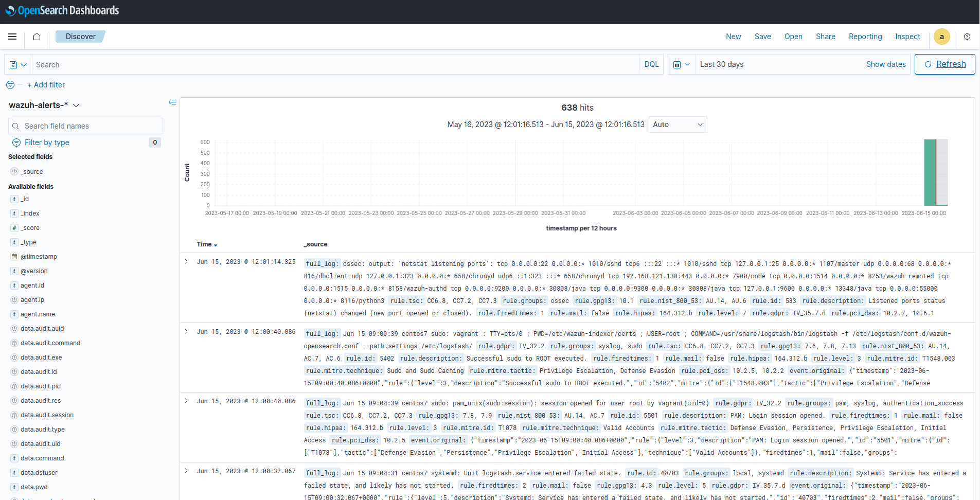The height and width of the screenshot is (500, 980).
Task: Click Reporting in top menu
Action: (x=865, y=37)
